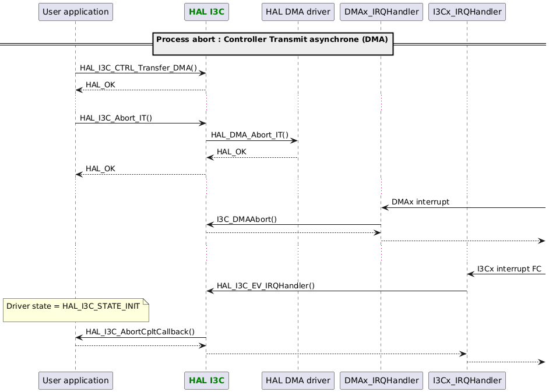Click the bottom I3Cx_IRQHandler box

[467, 380]
